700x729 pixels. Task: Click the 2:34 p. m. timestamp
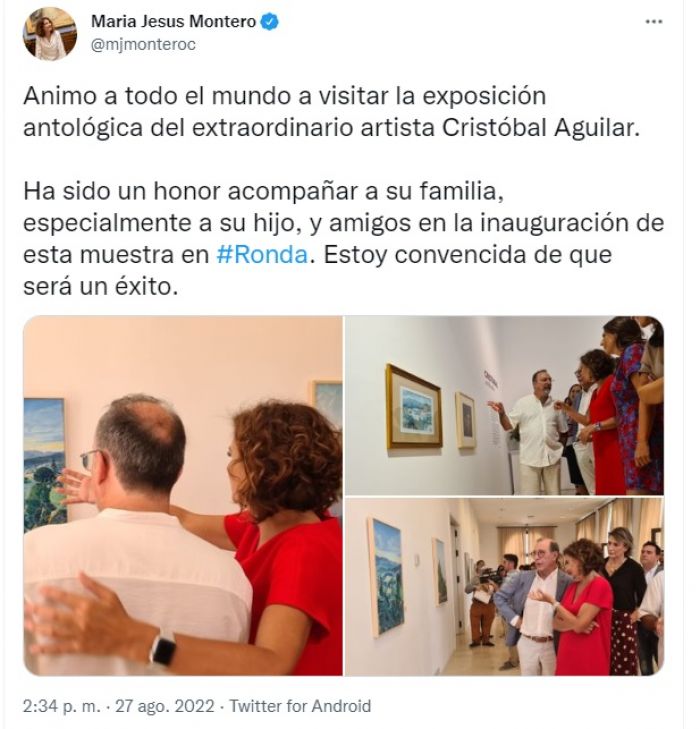pos(61,706)
